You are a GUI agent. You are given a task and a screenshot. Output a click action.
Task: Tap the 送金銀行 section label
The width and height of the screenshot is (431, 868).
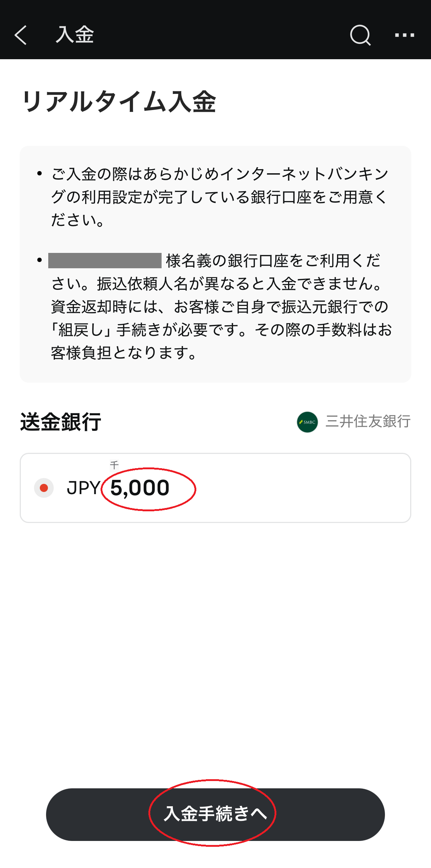click(x=61, y=422)
